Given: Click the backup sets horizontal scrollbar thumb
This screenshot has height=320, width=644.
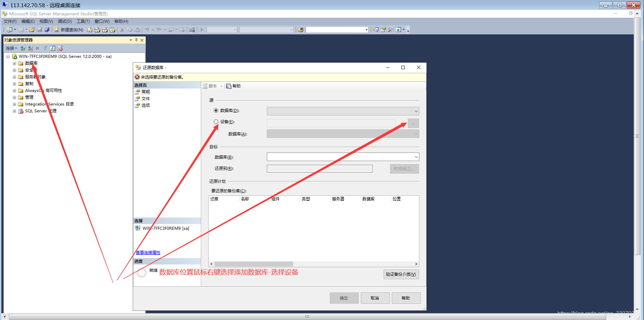Looking at the screenshot, I should [x=254, y=264].
